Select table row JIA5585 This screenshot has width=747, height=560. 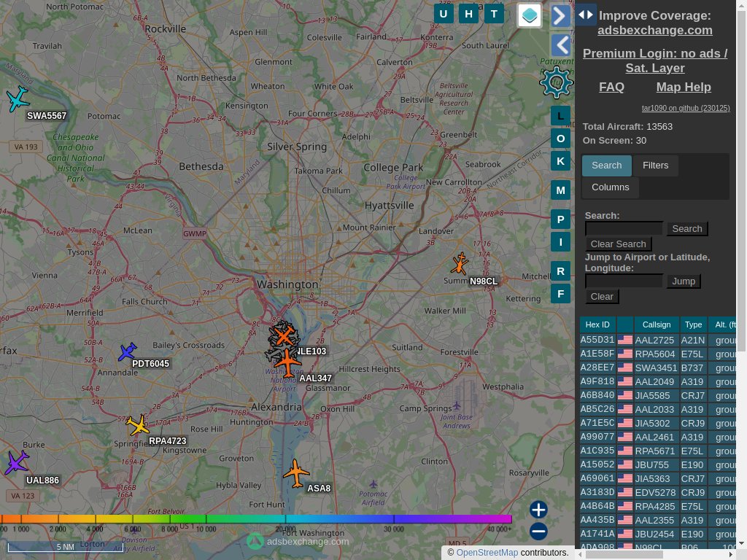tap(658, 395)
